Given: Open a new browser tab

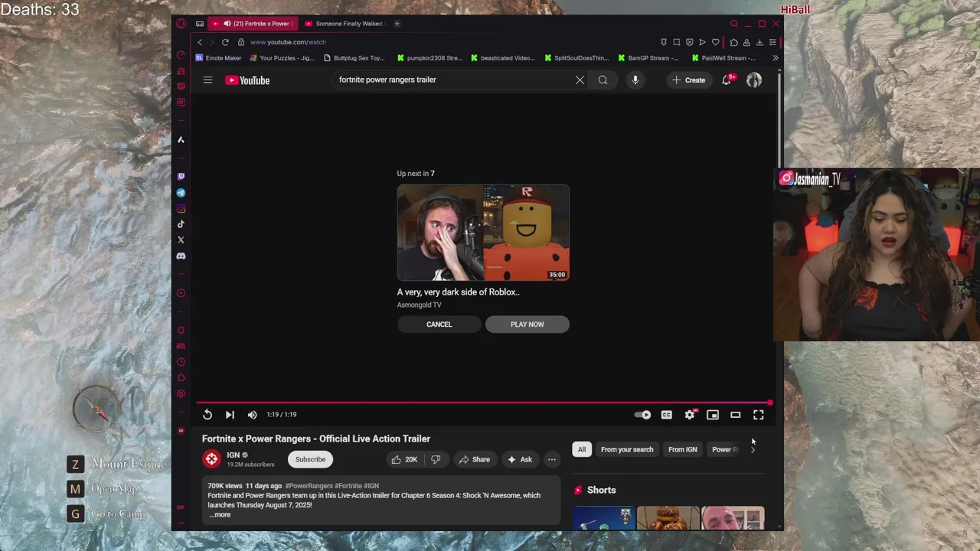Looking at the screenshot, I should tap(397, 24).
